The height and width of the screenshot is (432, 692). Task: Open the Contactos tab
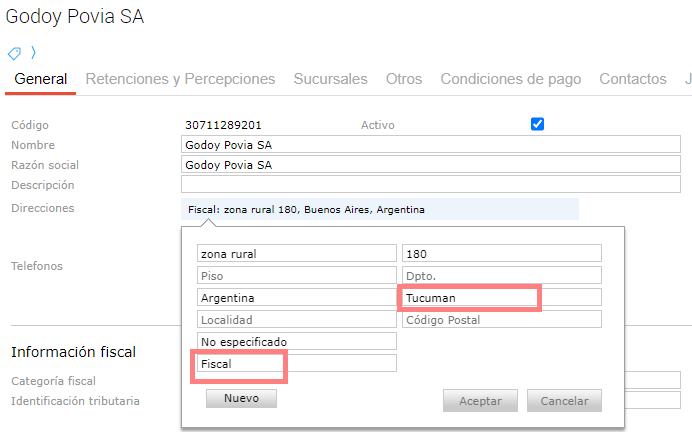(632, 79)
